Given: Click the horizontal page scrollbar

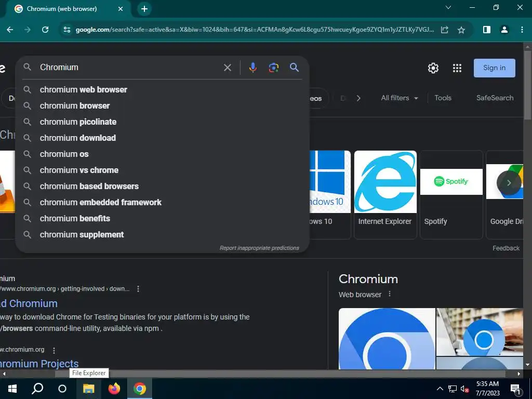Looking at the screenshot, I should point(280,374).
